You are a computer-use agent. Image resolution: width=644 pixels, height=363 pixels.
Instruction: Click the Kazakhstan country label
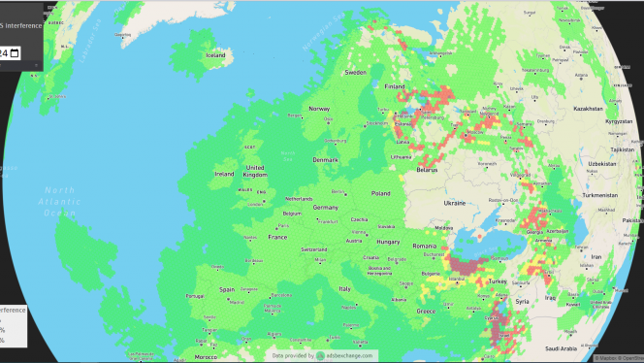pos(588,109)
